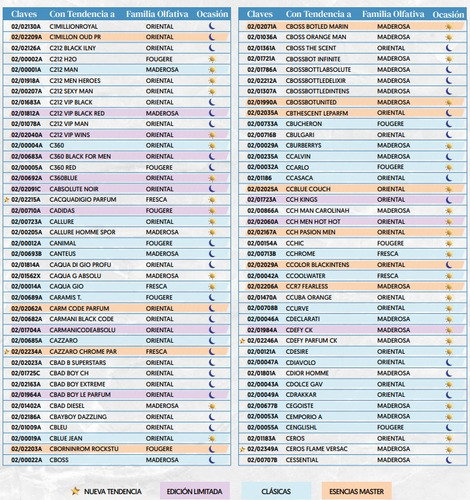This screenshot has height=500, width=470.
Task: Select the CDIOR HOMME row name
Action: [x=307, y=373]
